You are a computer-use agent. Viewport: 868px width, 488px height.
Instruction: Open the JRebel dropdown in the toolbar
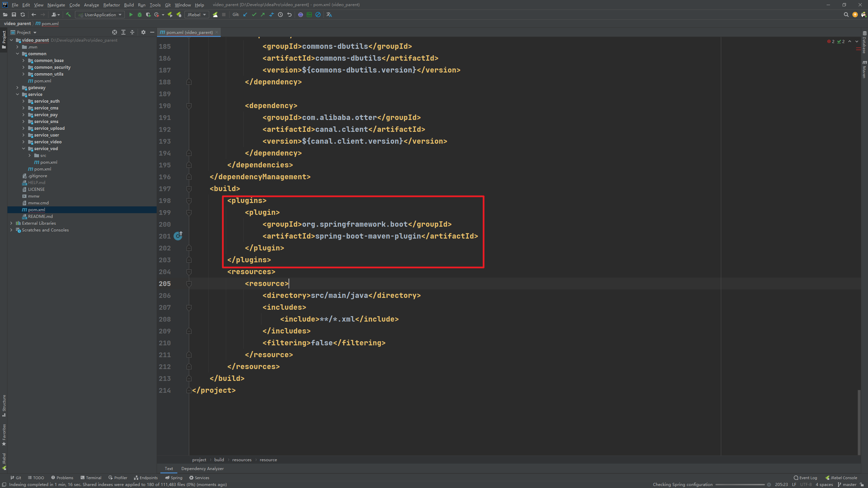click(x=197, y=15)
